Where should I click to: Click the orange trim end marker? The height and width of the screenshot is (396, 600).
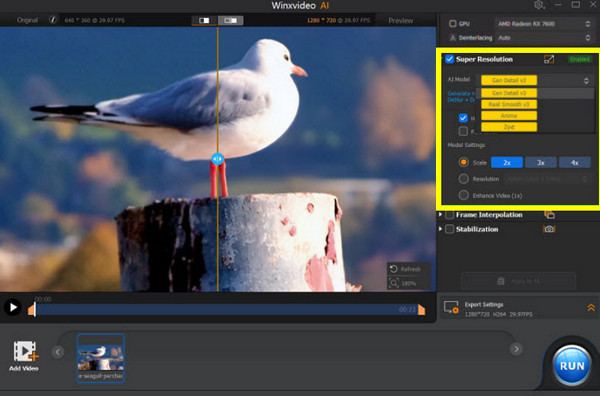(x=421, y=310)
